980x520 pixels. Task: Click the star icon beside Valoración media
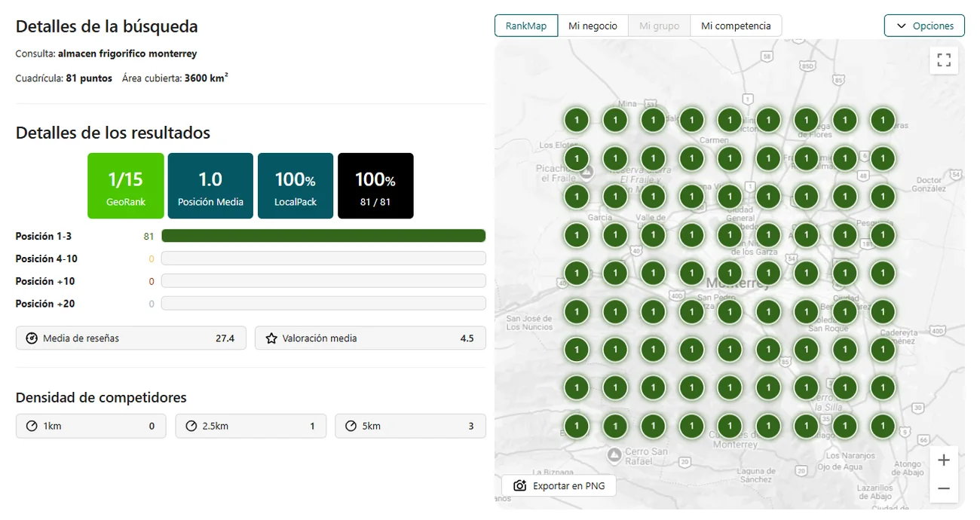[271, 338]
